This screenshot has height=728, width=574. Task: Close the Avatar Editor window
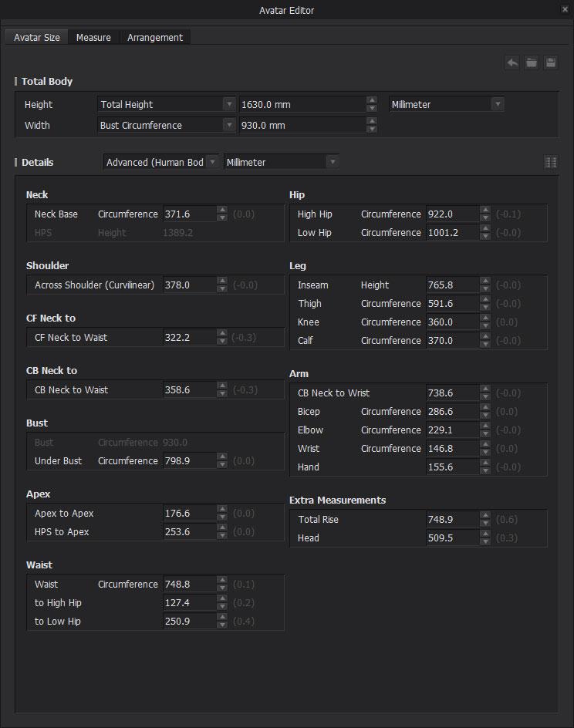click(x=566, y=9)
